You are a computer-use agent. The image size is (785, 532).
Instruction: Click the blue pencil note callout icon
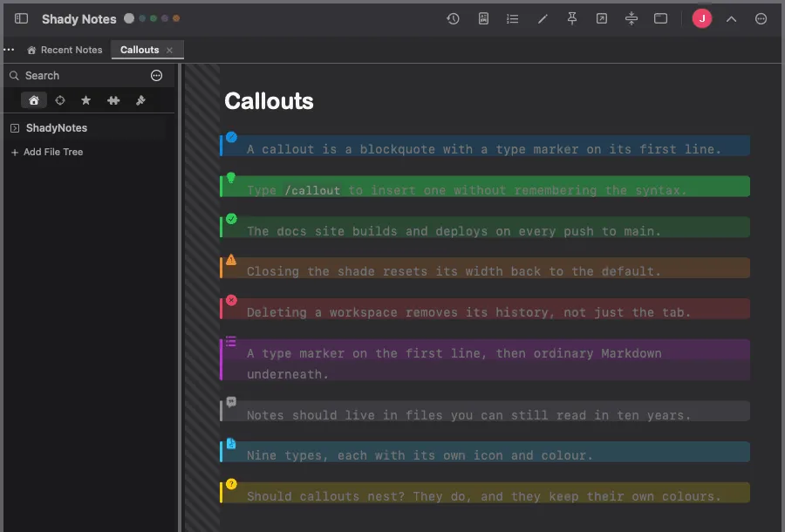231,137
